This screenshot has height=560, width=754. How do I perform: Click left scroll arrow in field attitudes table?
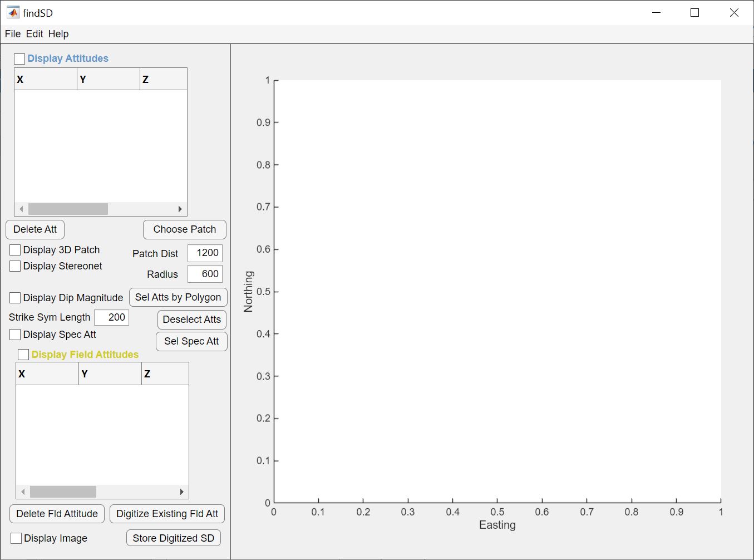(x=23, y=492)
